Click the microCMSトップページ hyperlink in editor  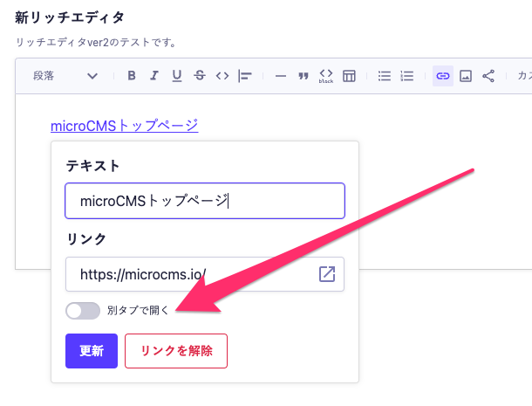(x=124, y=126)
